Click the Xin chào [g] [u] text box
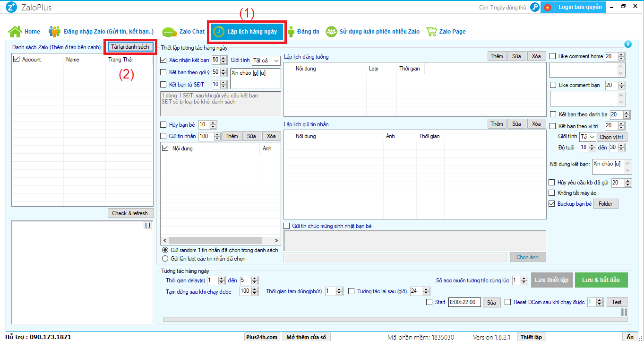 255,79
